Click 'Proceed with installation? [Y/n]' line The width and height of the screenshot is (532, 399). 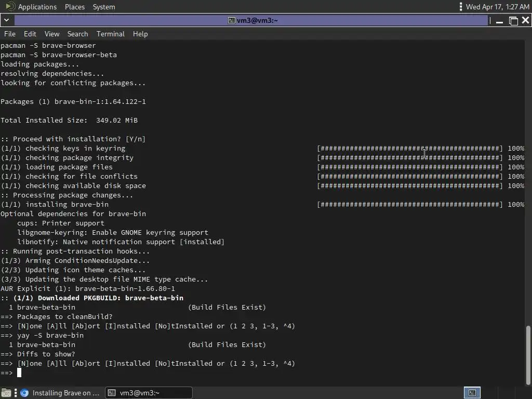(x=73, y=139)
